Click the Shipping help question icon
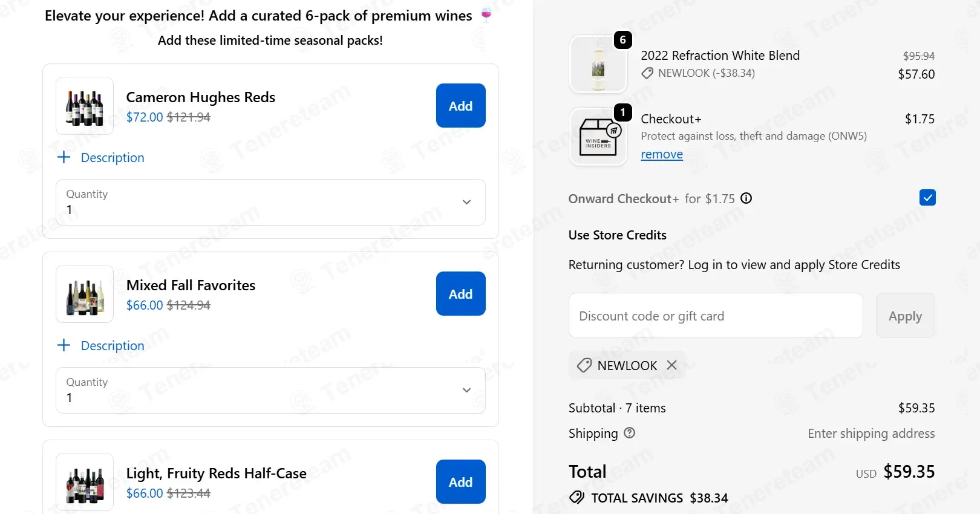This screenshot has height=514, width=980. (629, 433)
